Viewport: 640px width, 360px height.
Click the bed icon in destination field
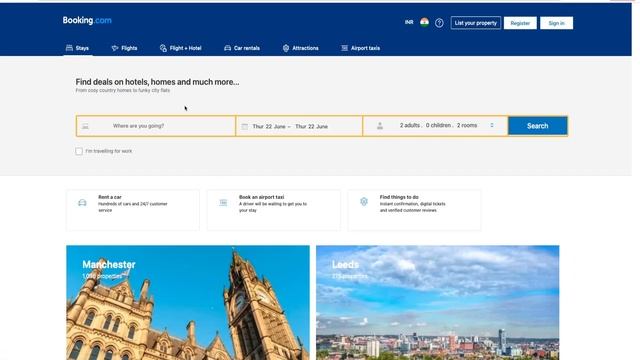tap(85, 127)
